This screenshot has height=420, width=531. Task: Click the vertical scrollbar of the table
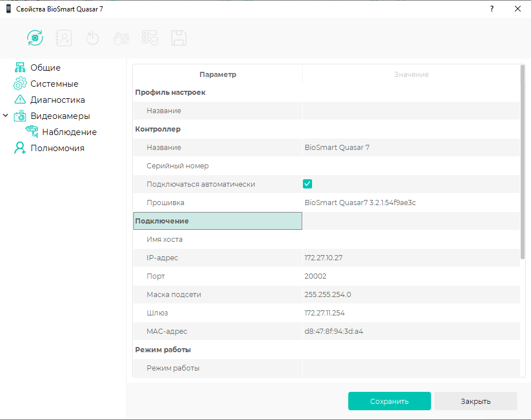coord(522,163)
